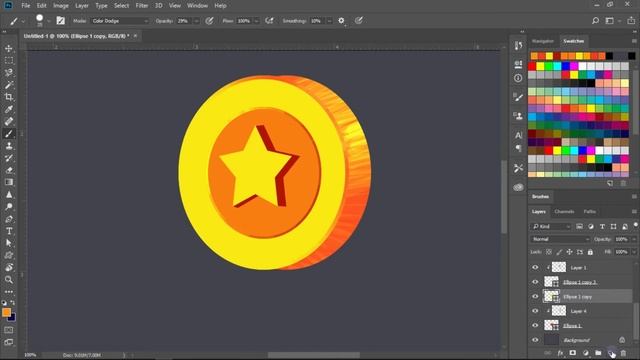This screenshot has height=360, width=640.
Task: Click the brush Opacity 29% field
Action: [183, 21]
